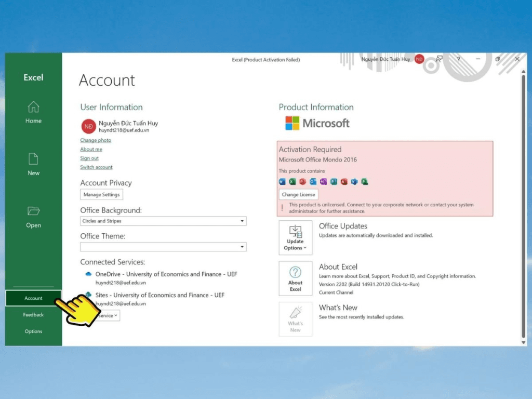Open Options in the left sidebar

(x=33, y=331)
